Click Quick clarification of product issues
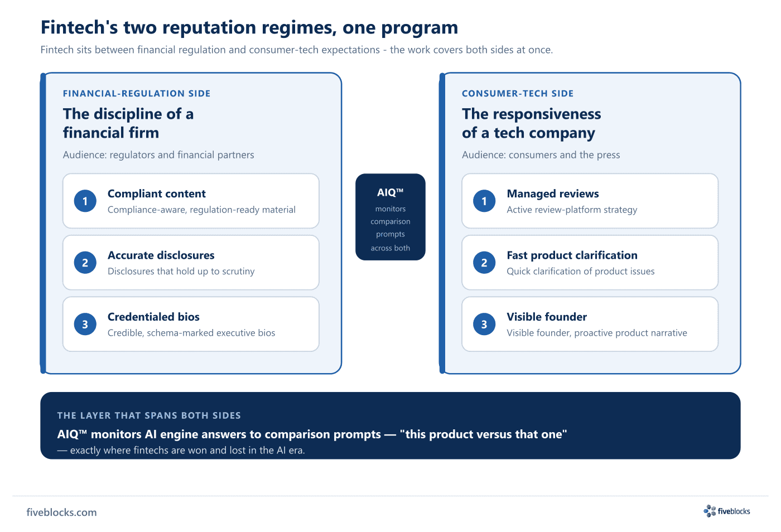The image size is (781, 532). pyautogui.click(x=581, y=271)
